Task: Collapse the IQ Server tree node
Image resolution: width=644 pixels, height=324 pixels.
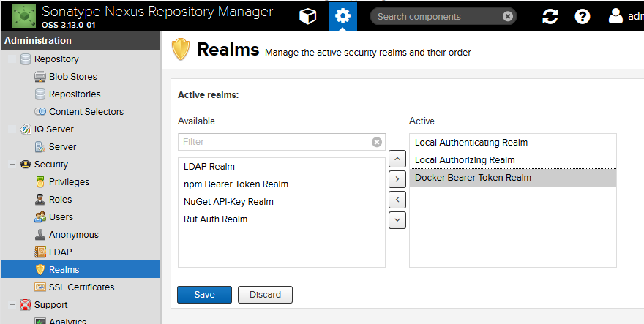Action: (x=12, y=129)
